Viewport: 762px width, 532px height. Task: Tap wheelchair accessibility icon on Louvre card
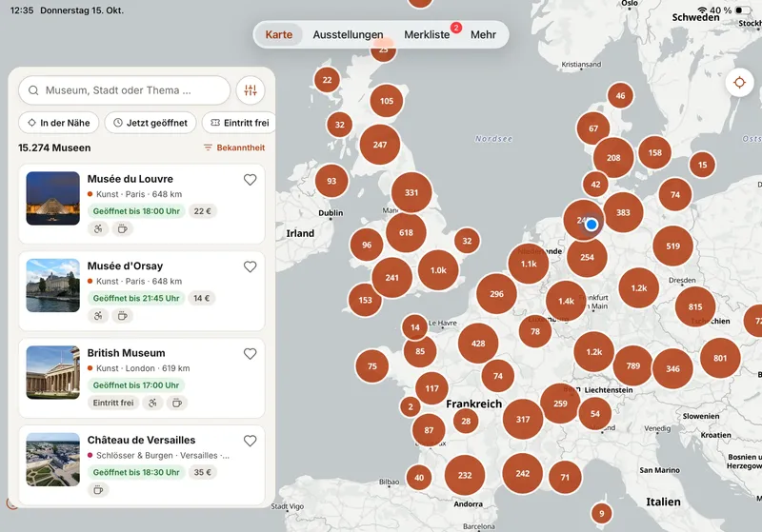point(98,228)
